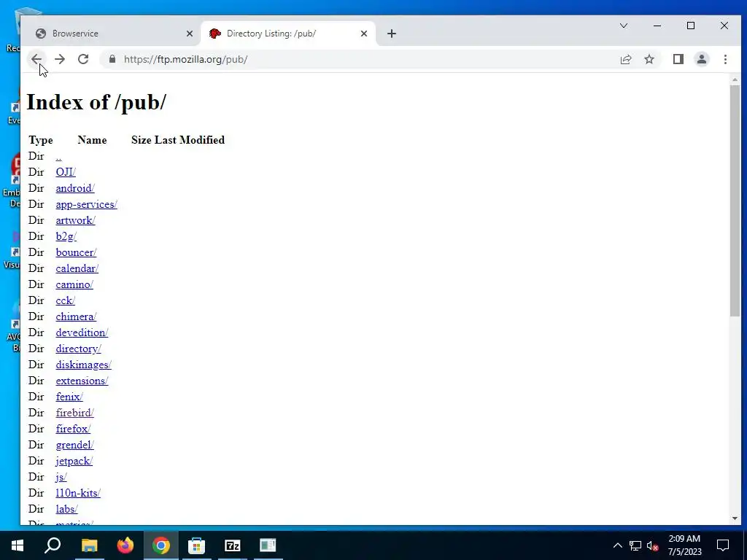Viewport: 747px width, 560px height.
Task: Open the cck/ directory
Action: 65,300
